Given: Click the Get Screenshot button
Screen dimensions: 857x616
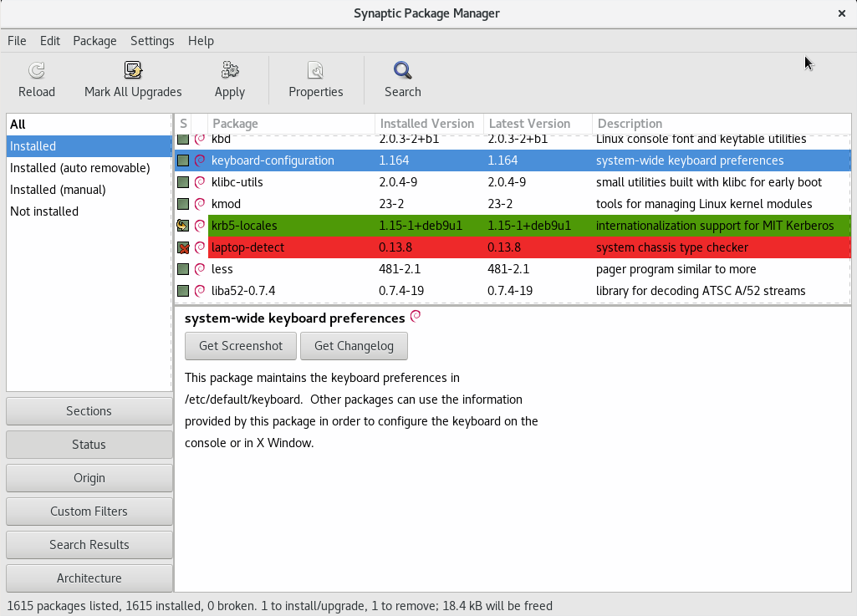Looking at the screenshot, I should point(241,346).
